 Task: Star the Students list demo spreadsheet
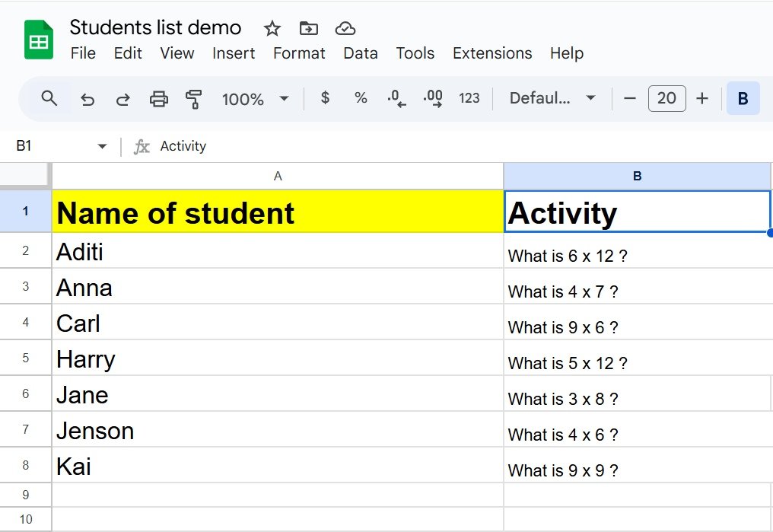(x=272, y=28)
